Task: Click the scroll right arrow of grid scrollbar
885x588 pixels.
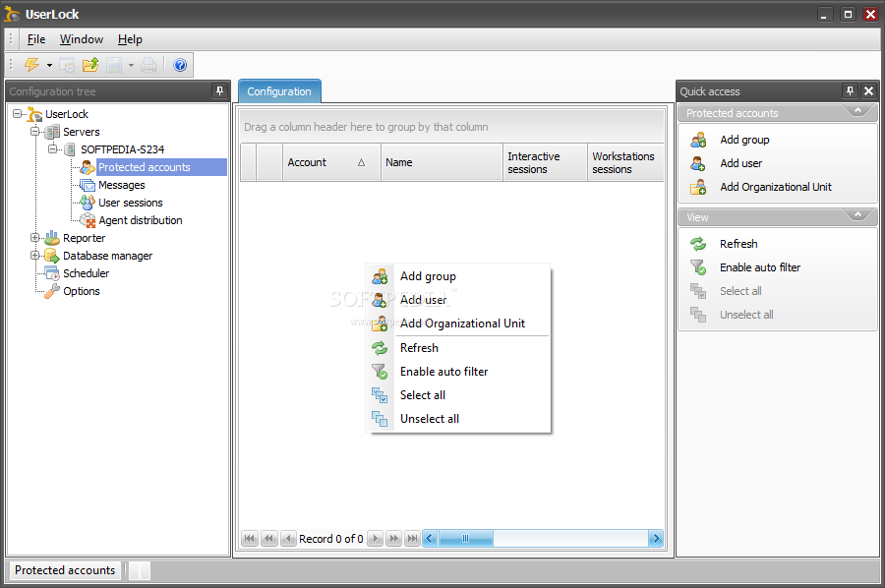Action: click(x=655, y=538)
